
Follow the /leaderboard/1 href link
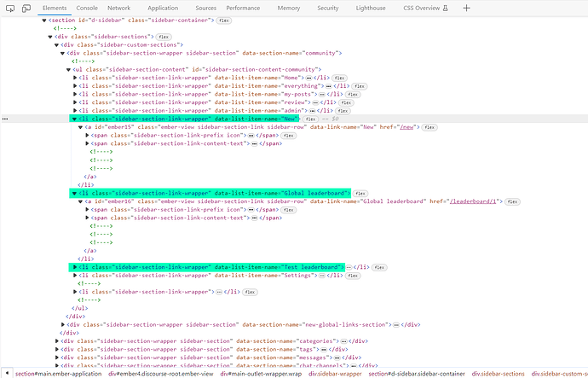tap(473, 201)
